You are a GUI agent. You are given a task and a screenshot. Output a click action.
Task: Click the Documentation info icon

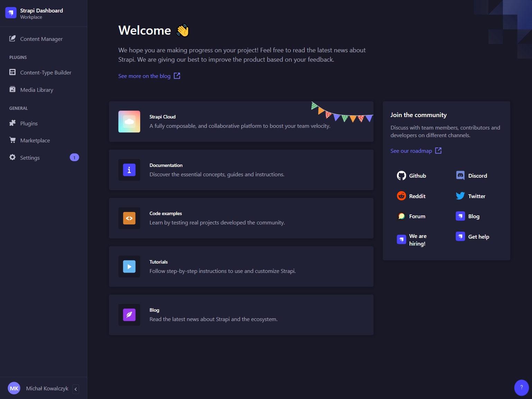[129, 170]
